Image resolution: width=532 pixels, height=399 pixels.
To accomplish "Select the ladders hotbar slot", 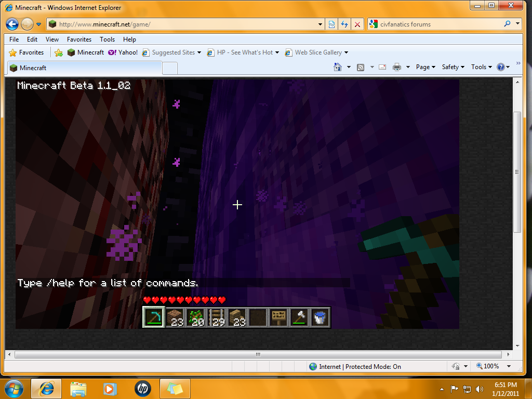I will click(216, 317).
